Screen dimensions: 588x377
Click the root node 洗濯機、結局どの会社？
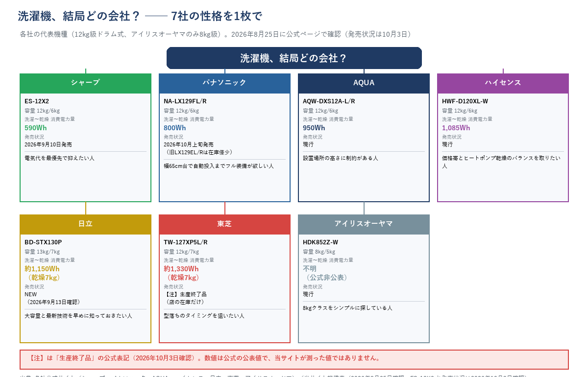point(294,58)
